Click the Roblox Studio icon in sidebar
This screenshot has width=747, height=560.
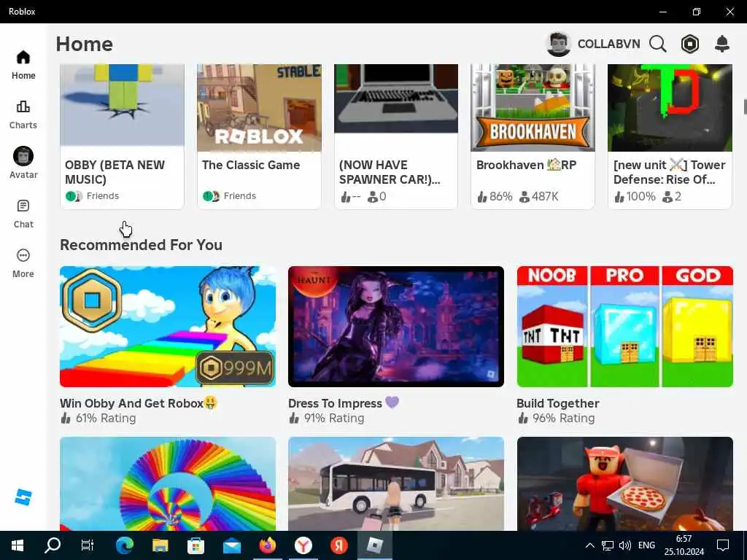pyautogui.click(x=23, y=497)
